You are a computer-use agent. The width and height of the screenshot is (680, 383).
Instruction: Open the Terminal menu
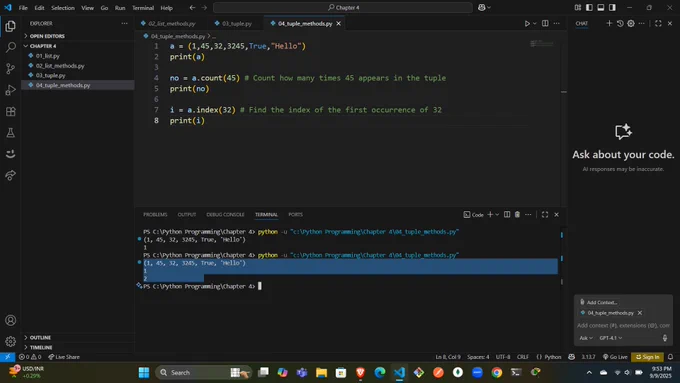[143, 8]
